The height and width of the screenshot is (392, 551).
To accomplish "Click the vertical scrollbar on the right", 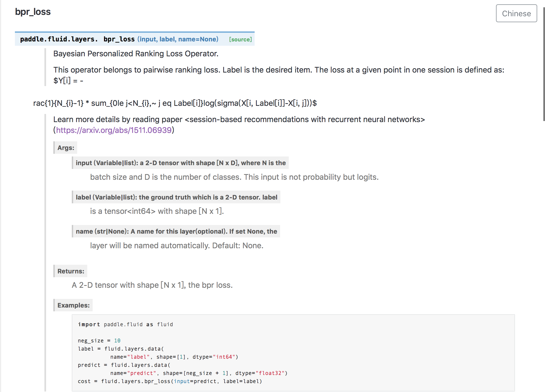I will (544, 64).
